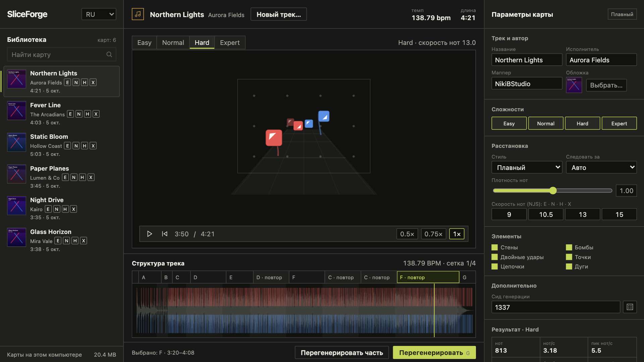Click Перегенерировать часть button
The height and width of the screenshot is (362, 644).
tap(342, 353)
